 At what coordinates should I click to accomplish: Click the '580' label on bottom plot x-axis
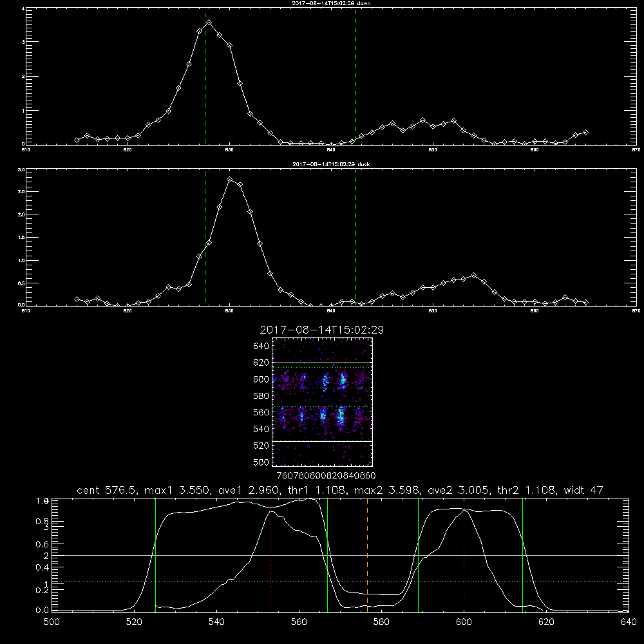point(381,622)
